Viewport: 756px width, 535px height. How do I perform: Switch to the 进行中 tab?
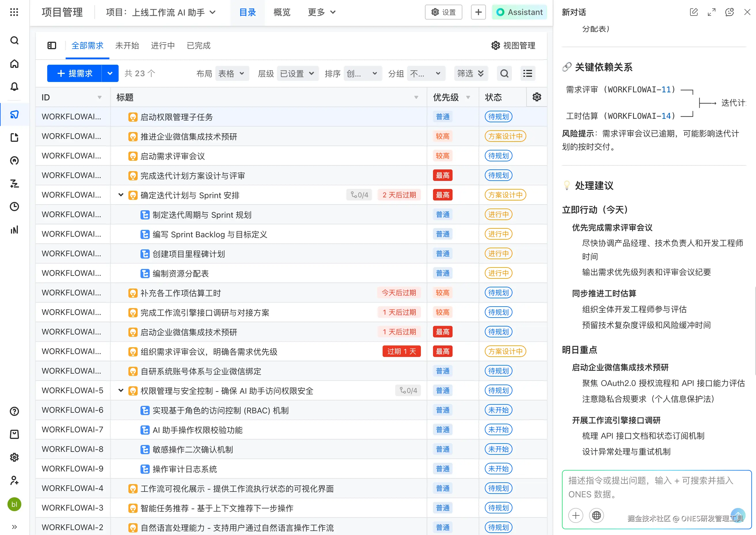pos(163,45)
